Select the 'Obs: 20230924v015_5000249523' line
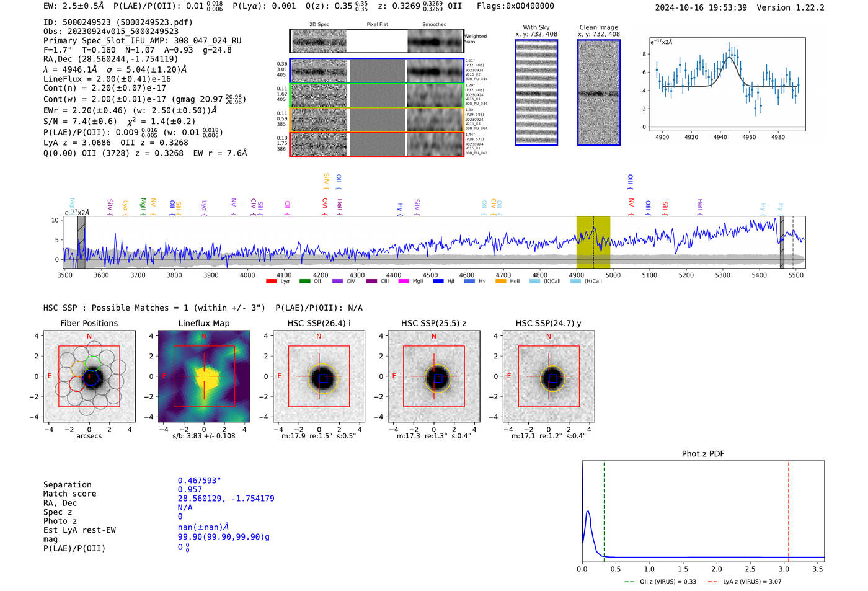Screen dimensions: 868x591 tap(111, 31)
